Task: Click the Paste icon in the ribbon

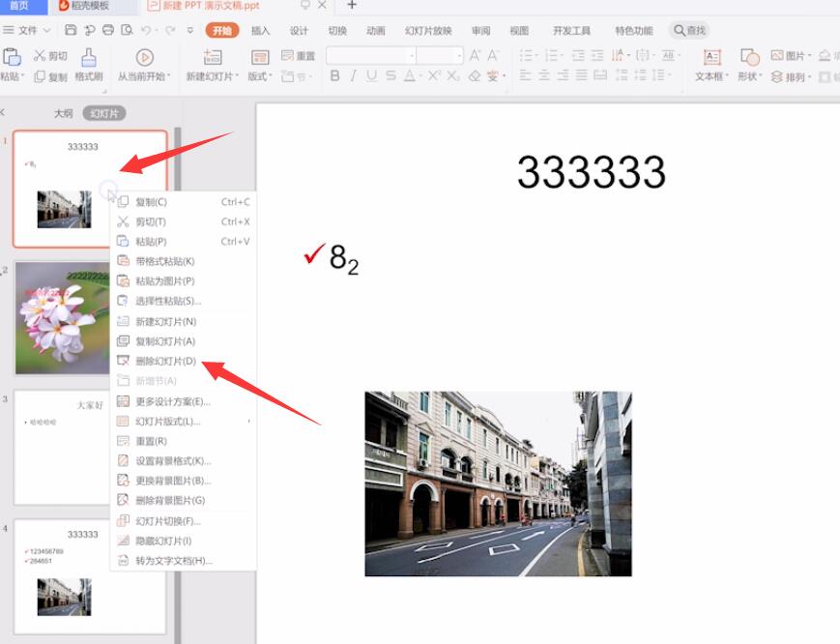Action: (12, 57)
